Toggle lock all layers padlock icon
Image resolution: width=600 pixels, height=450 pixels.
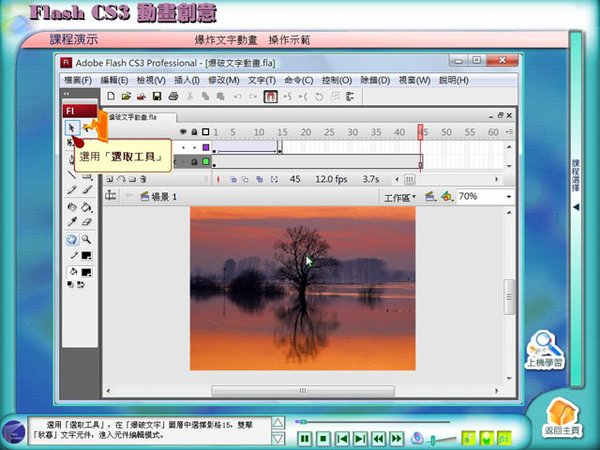(194, 132)
